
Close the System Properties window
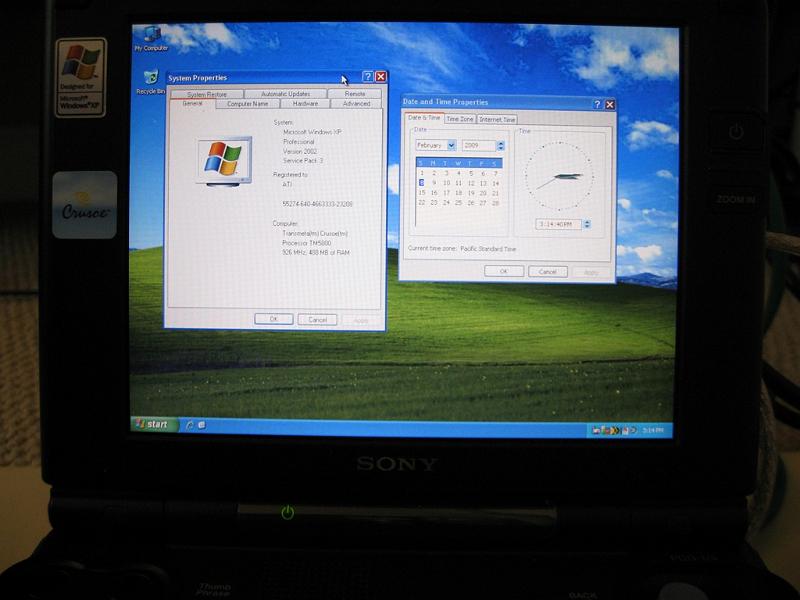tap(381, 77)
